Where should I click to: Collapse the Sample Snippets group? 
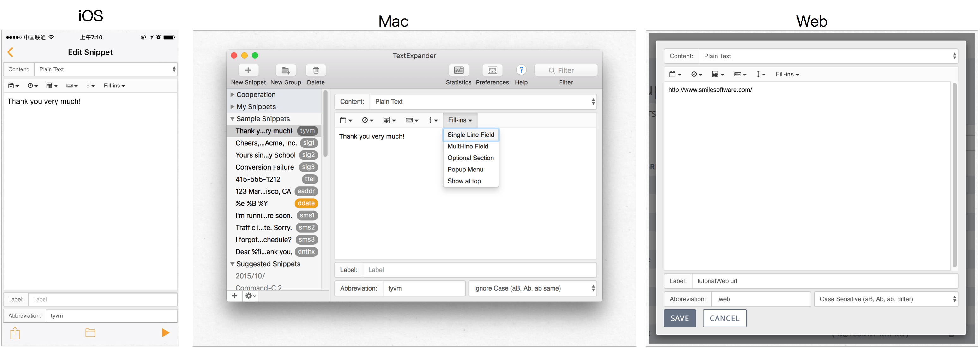pyautogui.click(x=232, y=119)
